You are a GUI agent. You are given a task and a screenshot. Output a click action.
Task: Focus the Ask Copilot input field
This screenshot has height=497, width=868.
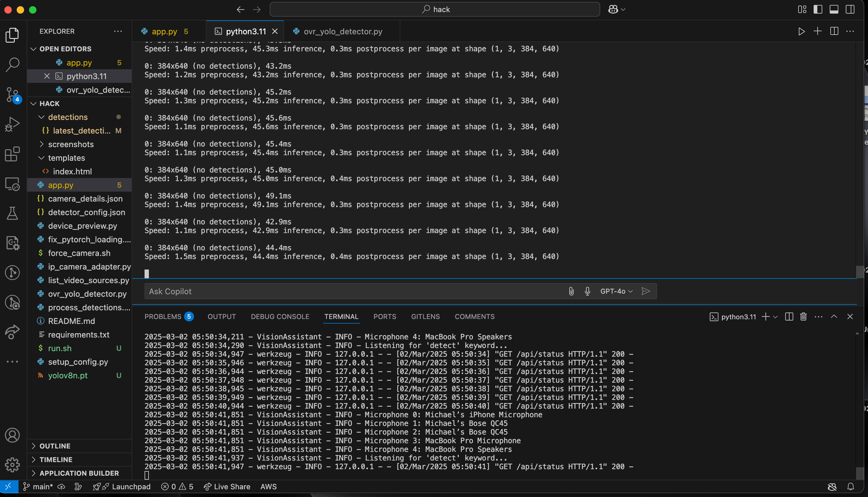coord(341,291)
